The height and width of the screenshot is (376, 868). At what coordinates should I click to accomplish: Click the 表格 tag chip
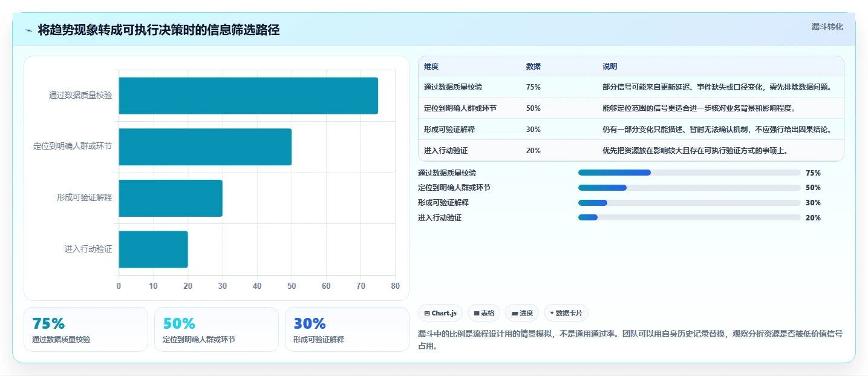tap(484, 313)
